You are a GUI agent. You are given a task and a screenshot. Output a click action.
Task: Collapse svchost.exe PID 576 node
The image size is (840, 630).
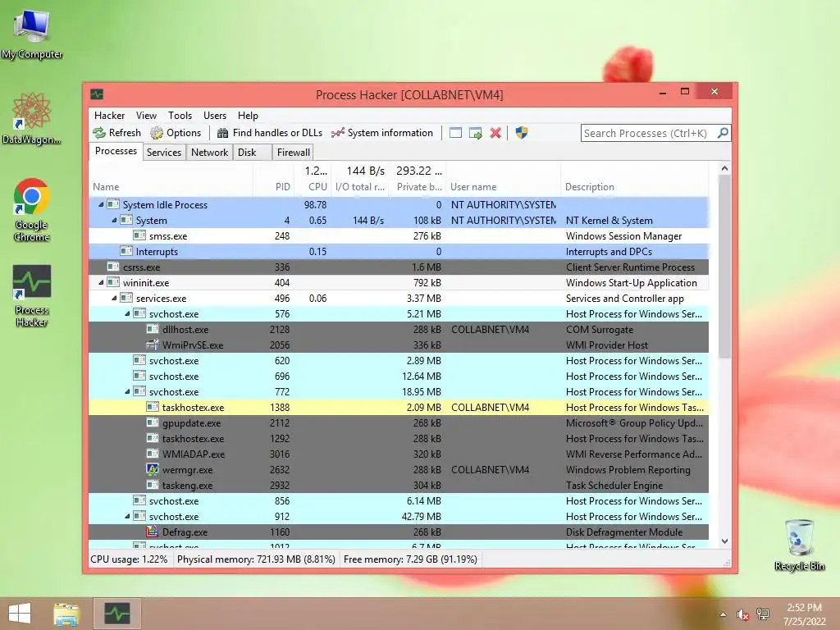[x=127, y=313]
